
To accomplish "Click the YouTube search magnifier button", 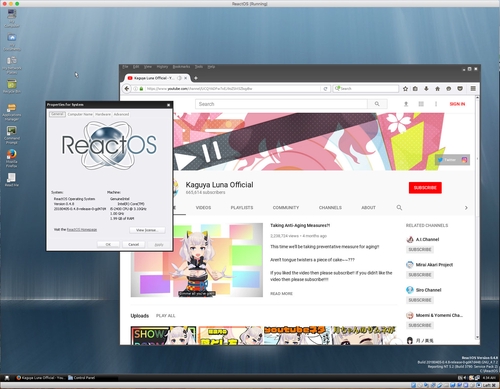I will [x=377, y=104].
